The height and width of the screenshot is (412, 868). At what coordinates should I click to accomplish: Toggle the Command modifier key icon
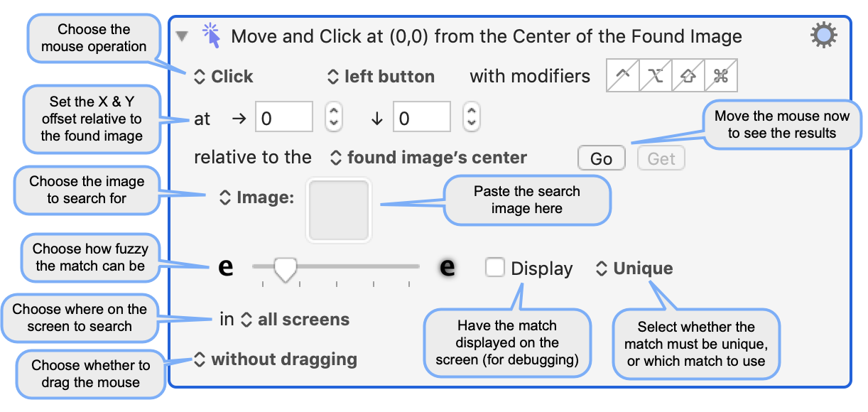(x=721, y=76)
